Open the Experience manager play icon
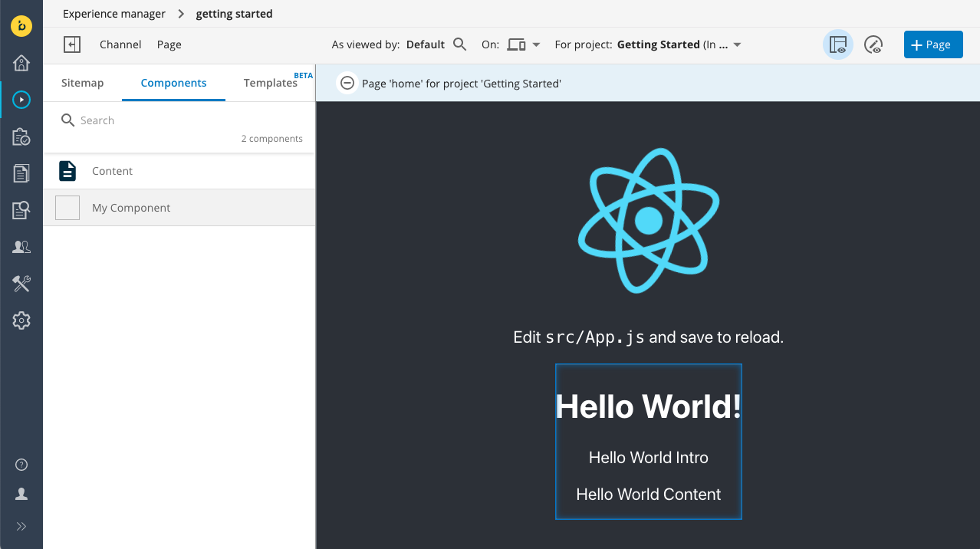980x549 pixels. pos(21,100)
